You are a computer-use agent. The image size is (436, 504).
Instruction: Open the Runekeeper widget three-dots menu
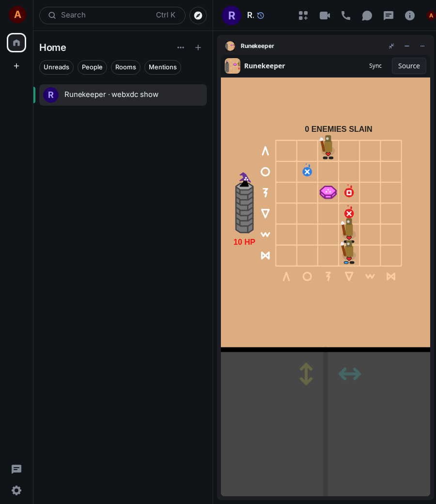422,46
